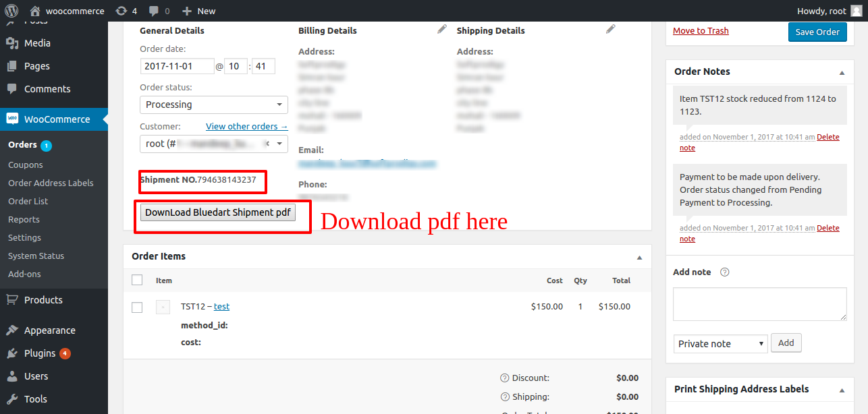Click the Shipment NO. 794638143237 text
Image resolution: width=868 pixels, height=414 pixels.
pyautogui.click(x=198, y=179)
